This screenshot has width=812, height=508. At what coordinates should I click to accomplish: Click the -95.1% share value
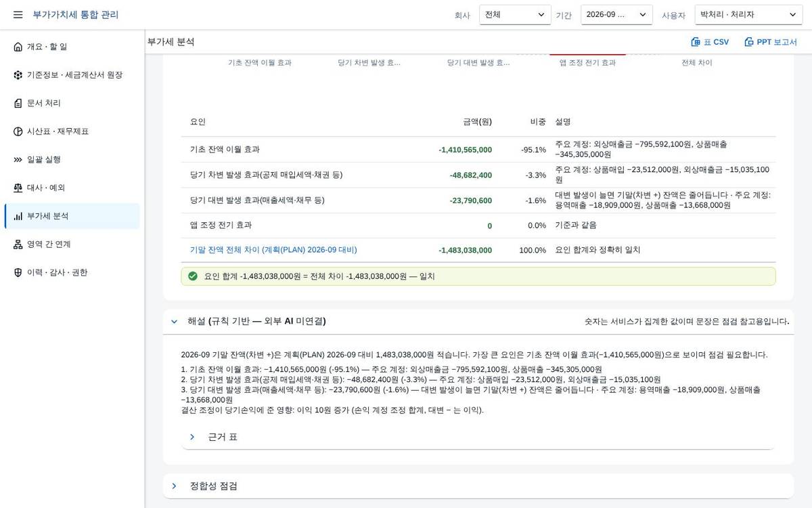533,150
